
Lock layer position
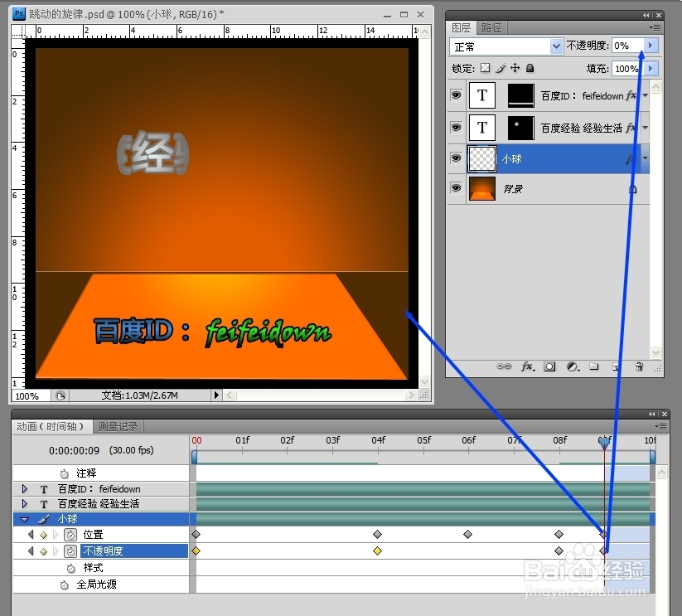[x=515, y=68]
